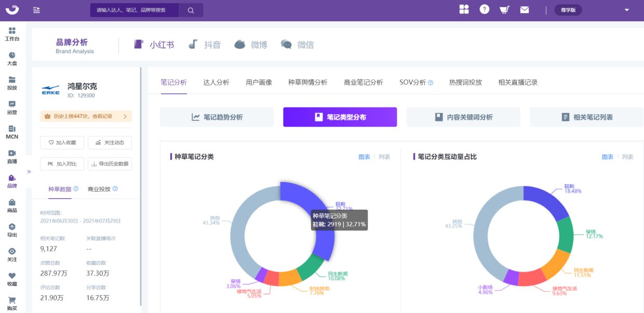Open the user account dropdown arrow
The width and height of the screenshot is (644, 313).
[x=627, y=10]
